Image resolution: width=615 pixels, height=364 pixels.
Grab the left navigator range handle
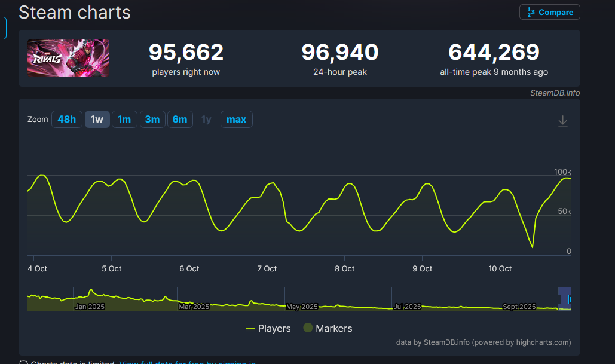(x=558, y=299)
